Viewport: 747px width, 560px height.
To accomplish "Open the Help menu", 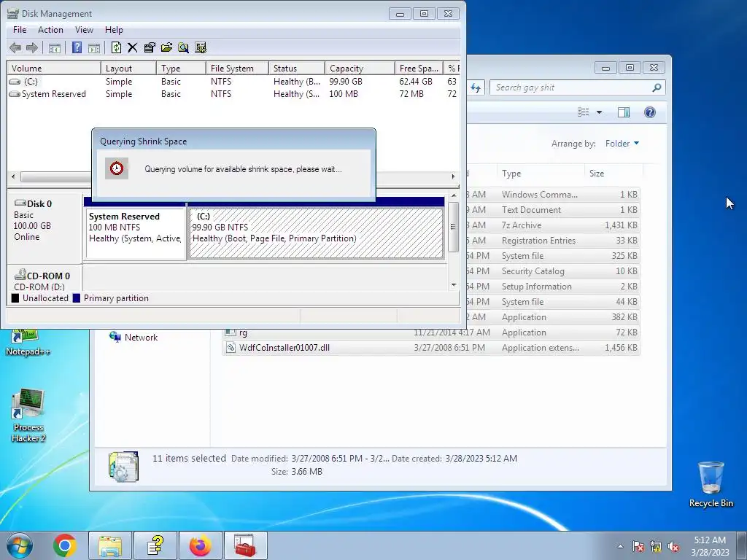I will point(114,29).
